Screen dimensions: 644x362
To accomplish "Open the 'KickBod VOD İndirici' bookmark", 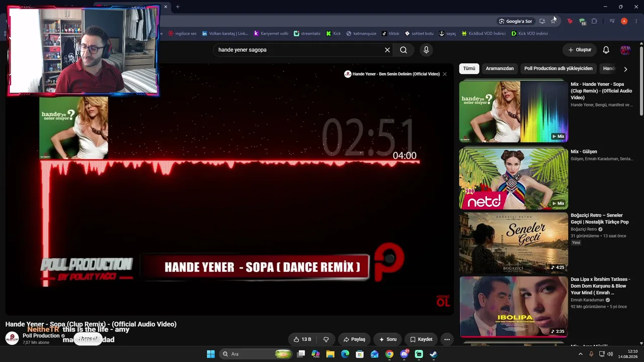I will tap(484, 34).
